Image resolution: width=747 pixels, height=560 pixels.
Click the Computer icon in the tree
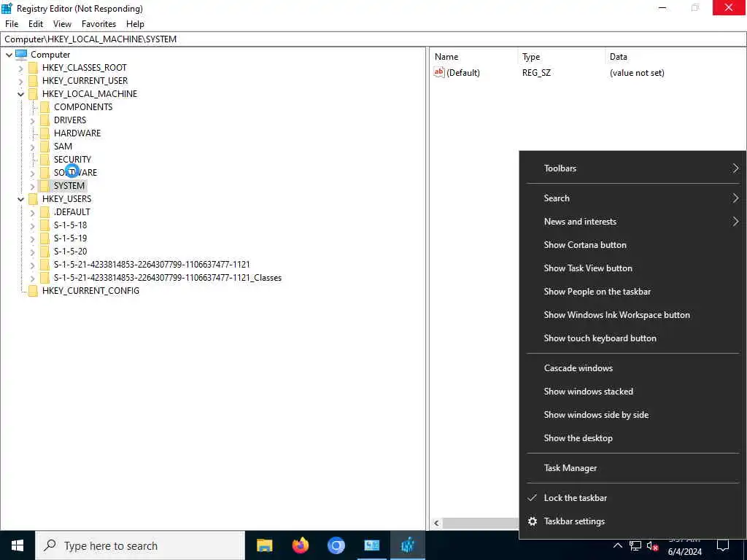(x=21, y=54)
